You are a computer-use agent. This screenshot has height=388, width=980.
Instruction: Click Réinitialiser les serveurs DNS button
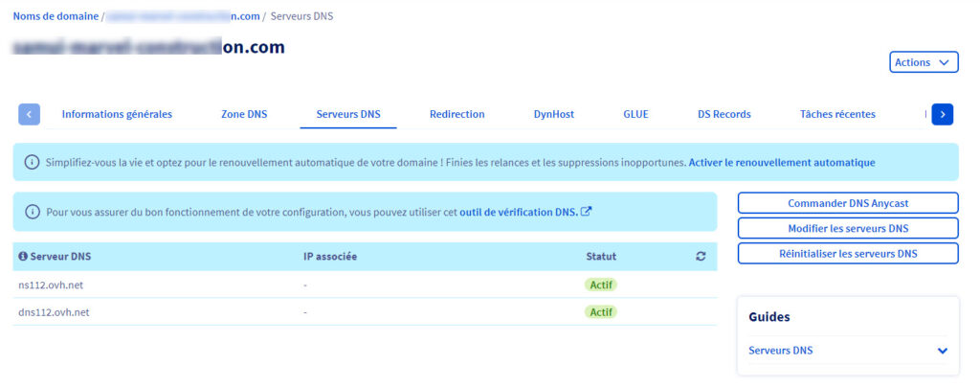[848, 254]
